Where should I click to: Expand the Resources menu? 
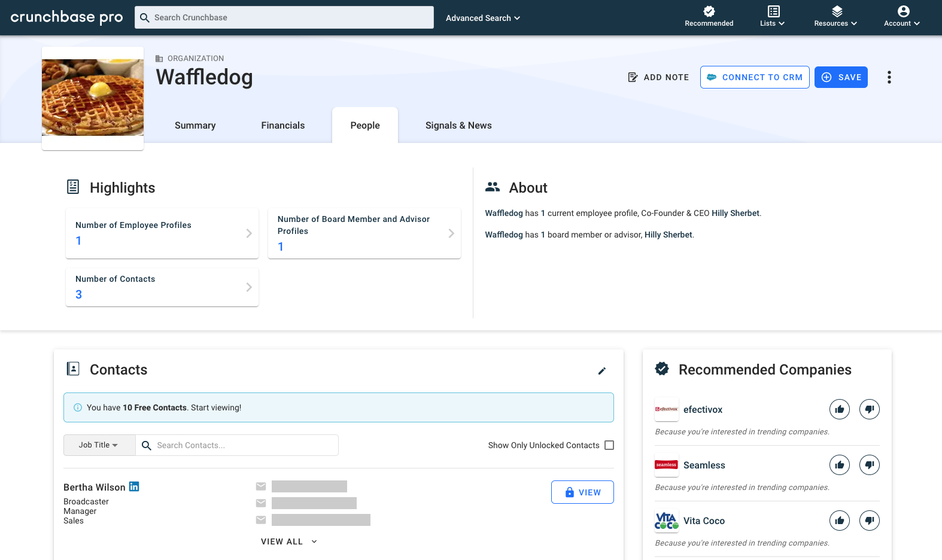pyautogui.click(x=836, y=17)
